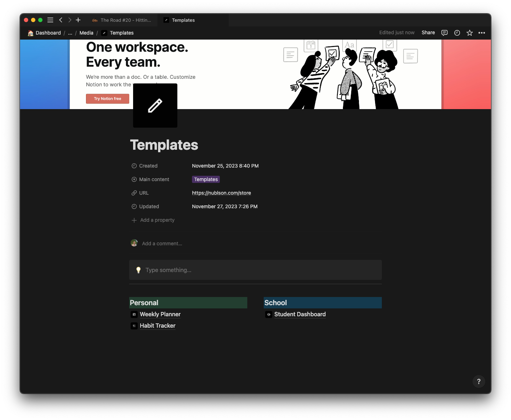511x420 pixels.
Task: Click the house icon beside Dashboard
Action: pos(31,33)
